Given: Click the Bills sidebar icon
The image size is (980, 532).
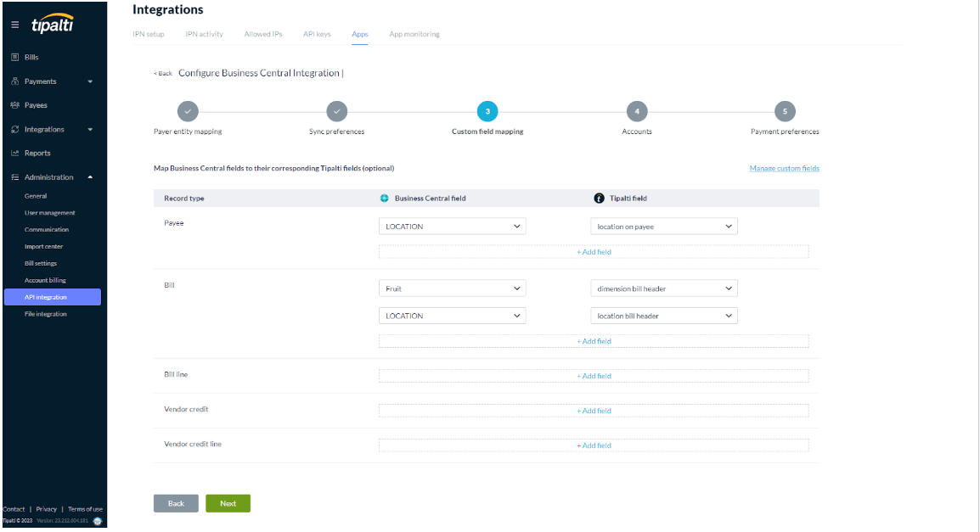Looking at the screenshot, I should [x=14, y=58].
